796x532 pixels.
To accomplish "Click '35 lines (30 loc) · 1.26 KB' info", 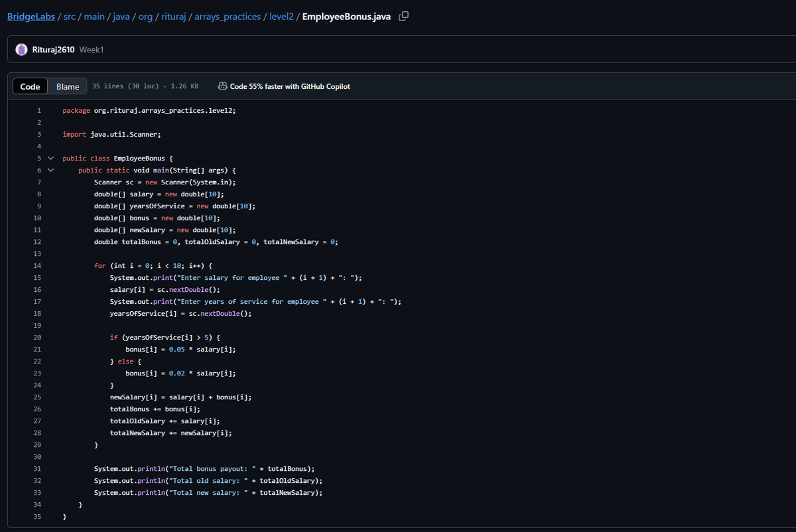I will pyautogui.click(x=145, y=86).
